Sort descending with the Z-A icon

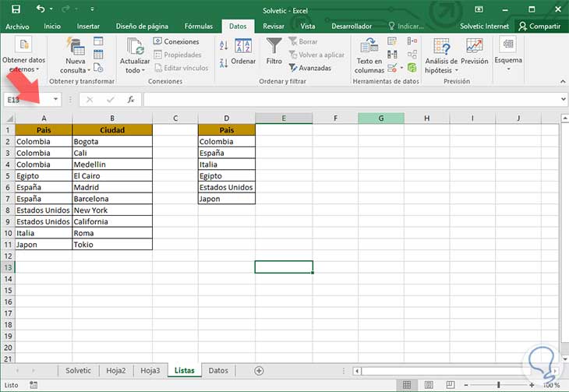pos(224,63)
